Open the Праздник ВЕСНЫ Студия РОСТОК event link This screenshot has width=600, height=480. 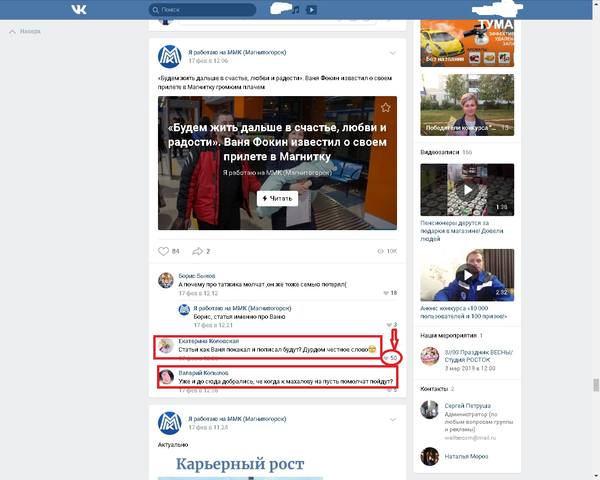click(478, 356)
